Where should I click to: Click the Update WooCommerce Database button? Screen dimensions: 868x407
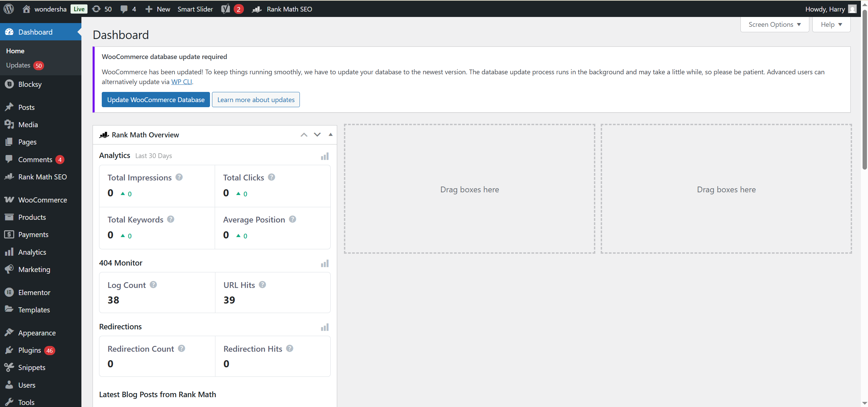coord(155,99)
